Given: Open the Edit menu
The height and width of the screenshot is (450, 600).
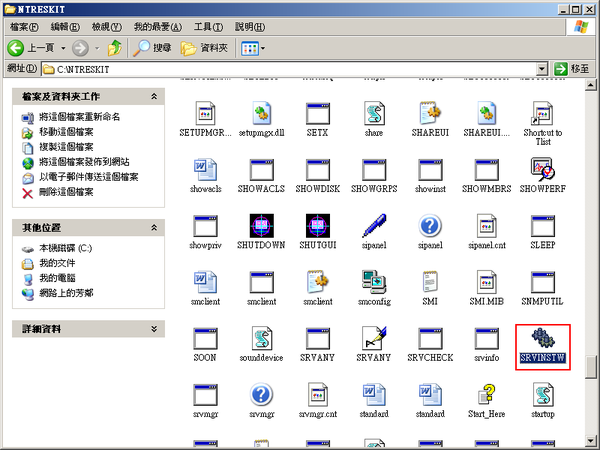Looking at the screenshot, I should pos(65,27).
